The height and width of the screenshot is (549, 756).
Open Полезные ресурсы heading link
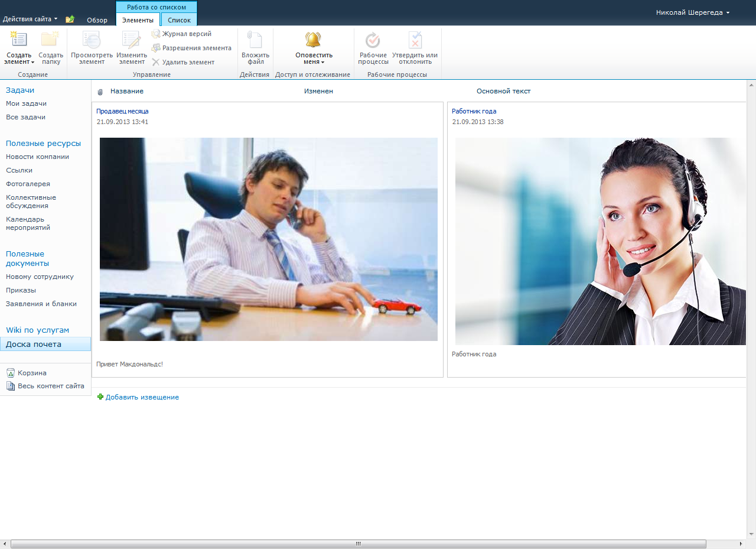[43, 144]
